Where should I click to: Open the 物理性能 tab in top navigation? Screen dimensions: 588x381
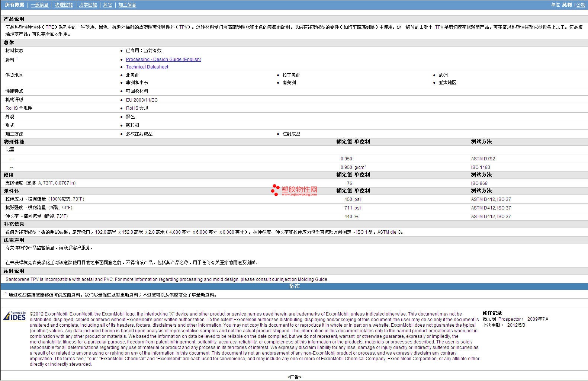tap(64, 5)
